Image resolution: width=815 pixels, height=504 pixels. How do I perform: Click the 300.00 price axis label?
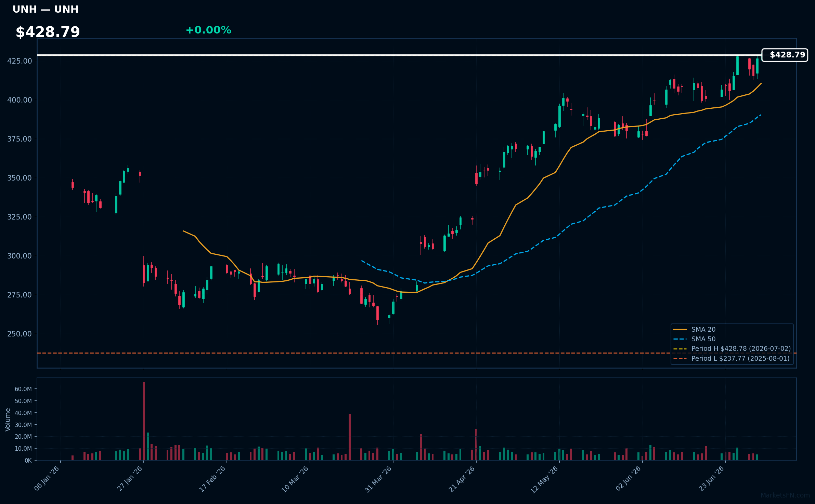click(x=20, y=256)
